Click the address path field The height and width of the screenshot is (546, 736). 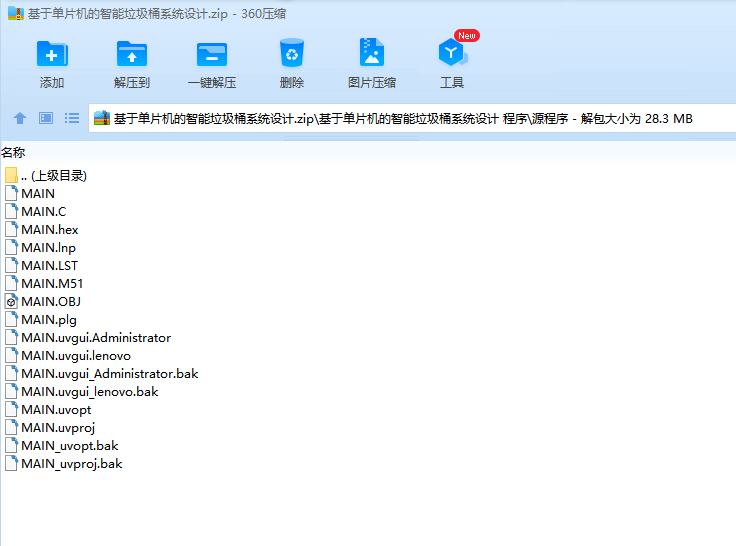click(412, 118)
